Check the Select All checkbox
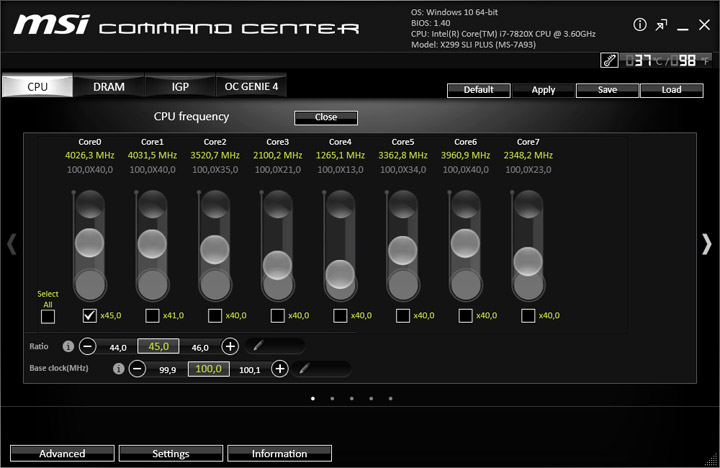 coord(48,317)
